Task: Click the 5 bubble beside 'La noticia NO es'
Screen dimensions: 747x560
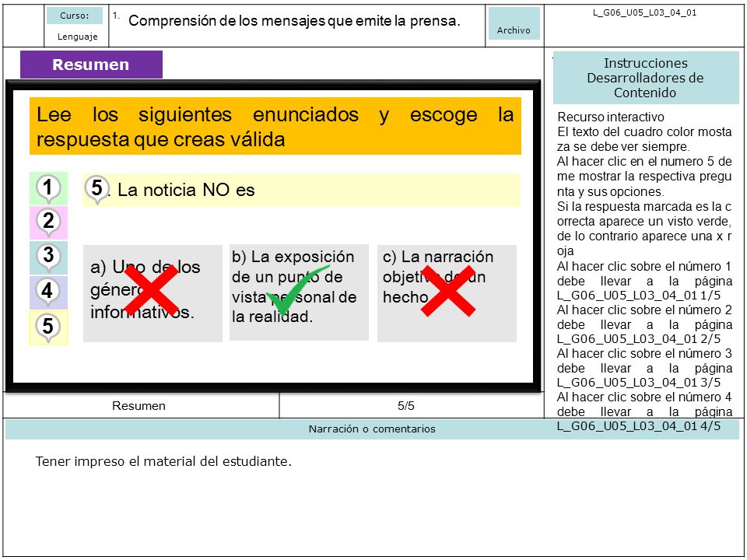Action: tap(96, 189)
